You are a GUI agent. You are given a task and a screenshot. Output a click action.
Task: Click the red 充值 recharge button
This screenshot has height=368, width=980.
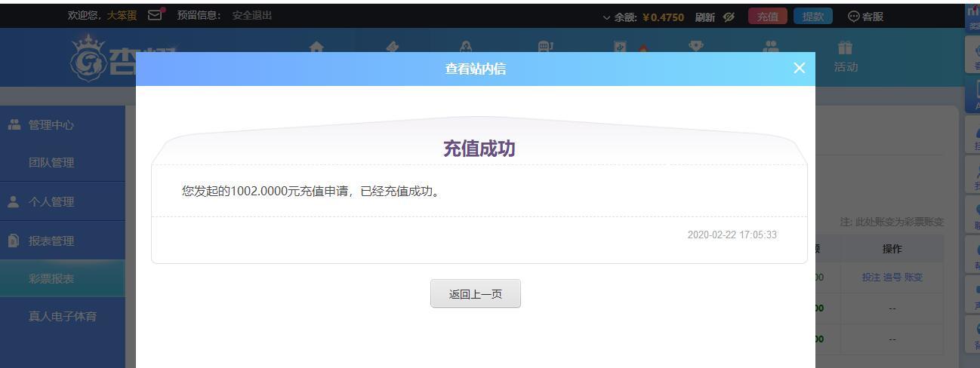pyautogui.click(x=767, y=17)
